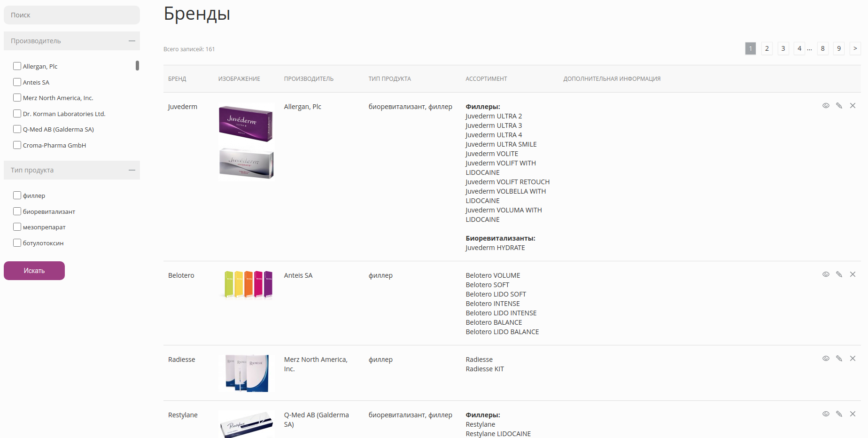The height and width of the screenshot is (438, 868).
Task: Click ДОПОЛНИТЕЛЬНАЯ ИНФОРМАЦИЯ column header
Action: [x=612, y=79]
